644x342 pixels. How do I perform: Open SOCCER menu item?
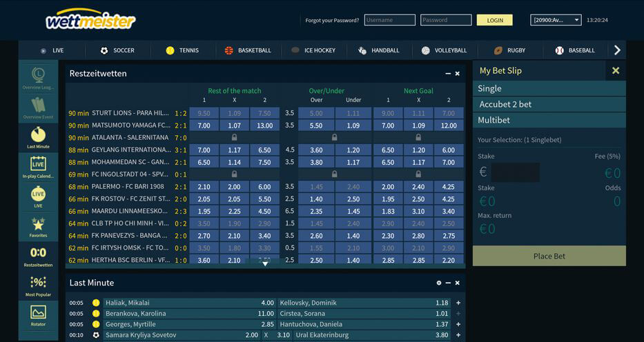(124, 50)
